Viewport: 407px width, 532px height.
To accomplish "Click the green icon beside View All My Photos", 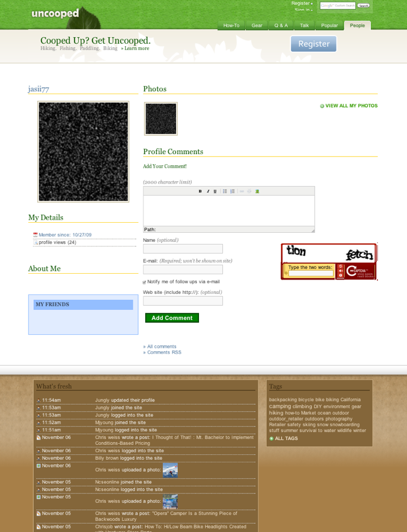I will pos(322,106).
